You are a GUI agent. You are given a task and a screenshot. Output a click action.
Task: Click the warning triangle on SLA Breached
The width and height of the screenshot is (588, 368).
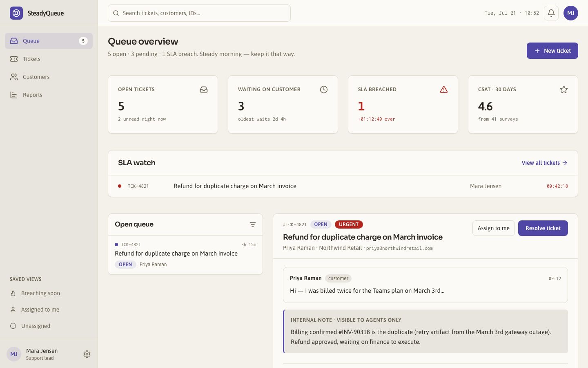pos(444,90)
